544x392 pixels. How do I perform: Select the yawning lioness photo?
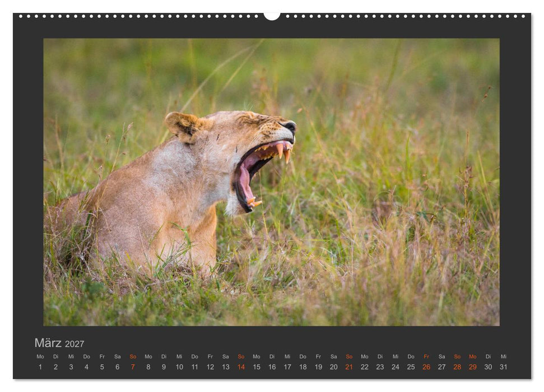pyautogui.click(x=271, y=182)
